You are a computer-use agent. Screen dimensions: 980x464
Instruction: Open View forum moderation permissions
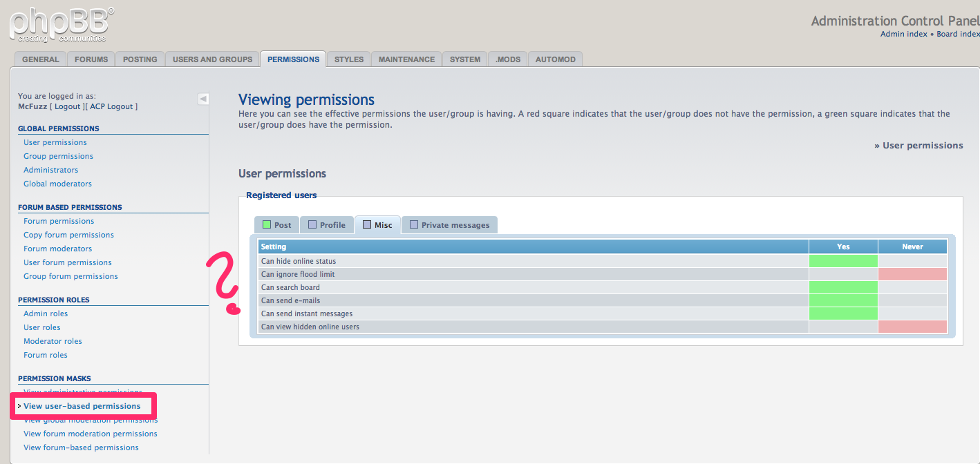(x=91, y=434)
